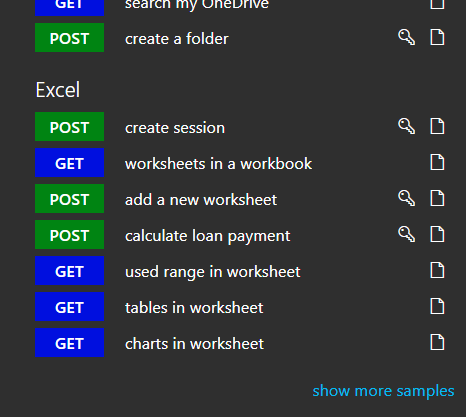Image resolution: width=466 pixels, height=417 pixels.
Task: Select the create a folder sample query
Action: click(177, 39)
